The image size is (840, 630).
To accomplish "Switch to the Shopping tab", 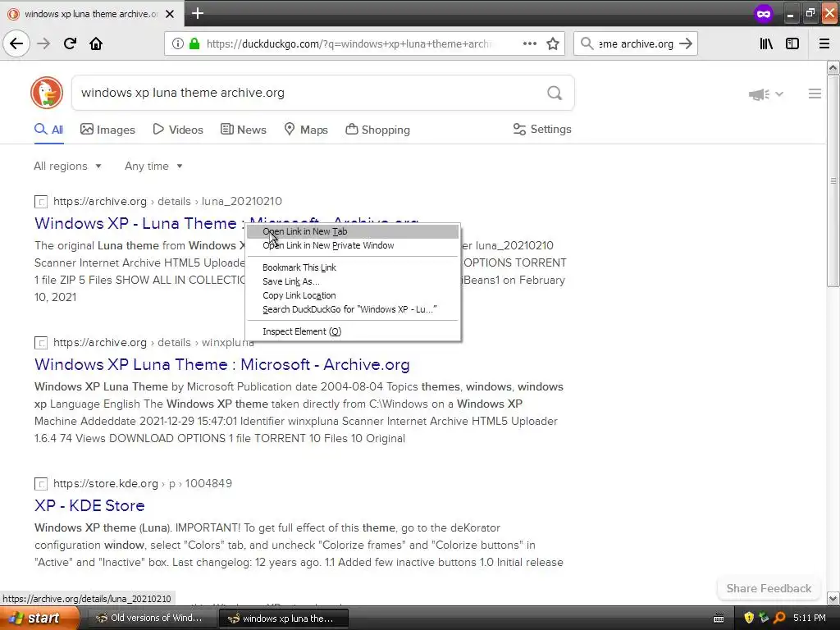I will click(x=377, y=130).
